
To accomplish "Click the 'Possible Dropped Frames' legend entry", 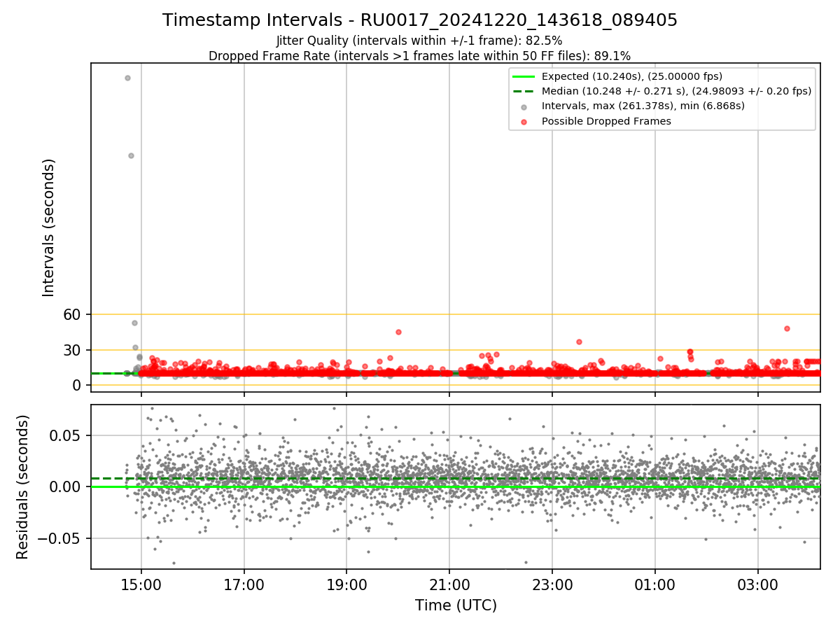I will [606, 121].
